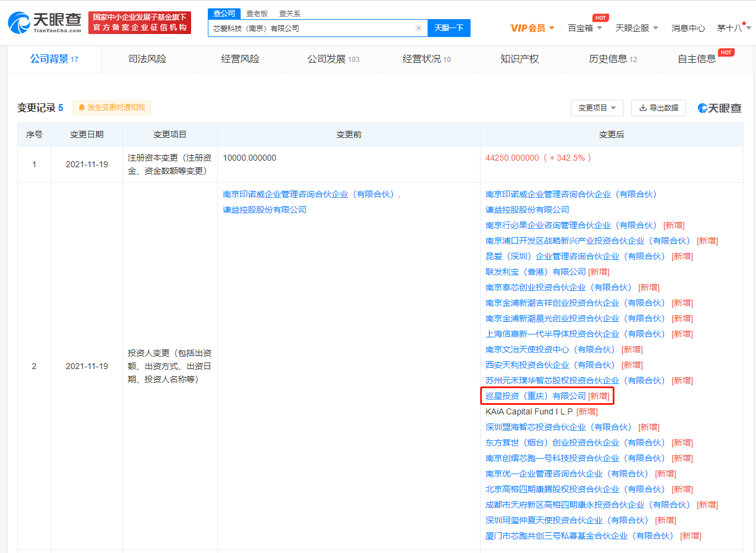
Task: Open 南京文治天使投资中心 link
Action: [x=551, y=349]
